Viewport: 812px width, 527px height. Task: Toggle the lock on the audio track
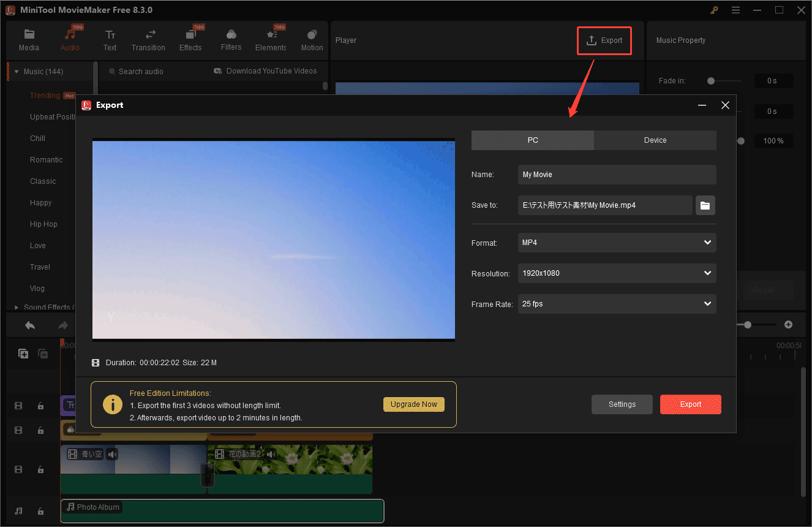(40, 511)
